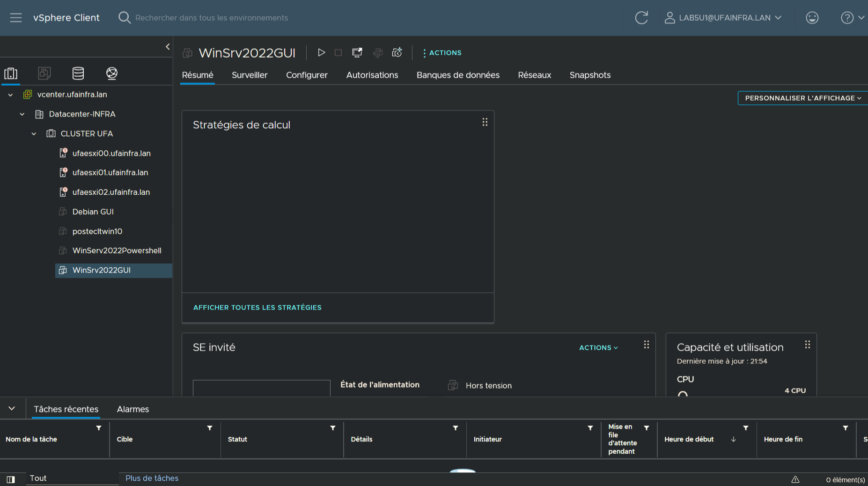868x486 pixels.
Task: Click the SE invité card drag handle
Action: click(647, 345)
